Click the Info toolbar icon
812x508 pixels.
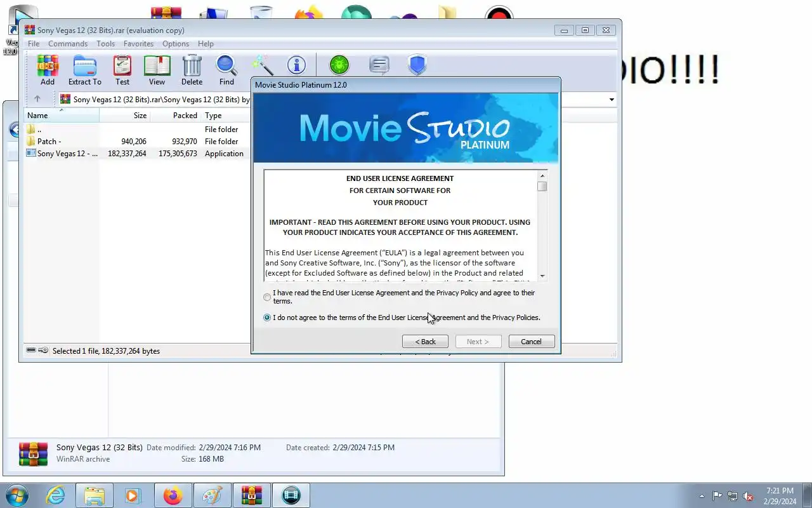point(296,65)
